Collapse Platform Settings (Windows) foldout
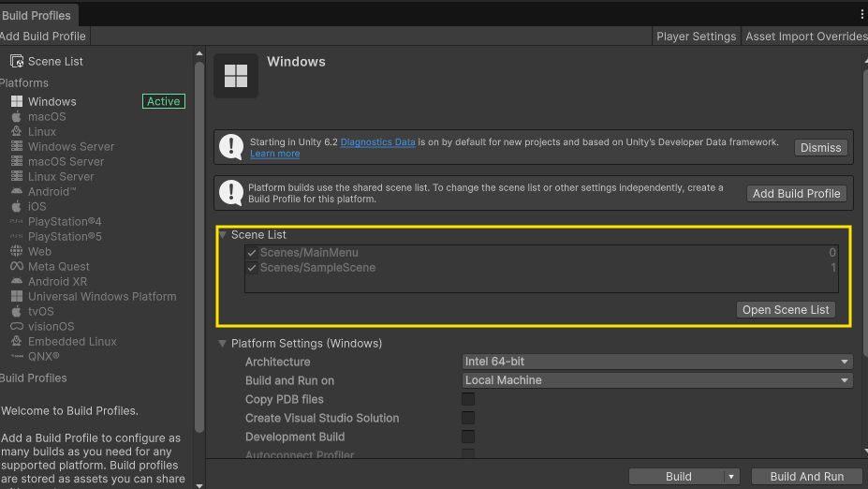 pyautogui.click(x=223, y=344)
